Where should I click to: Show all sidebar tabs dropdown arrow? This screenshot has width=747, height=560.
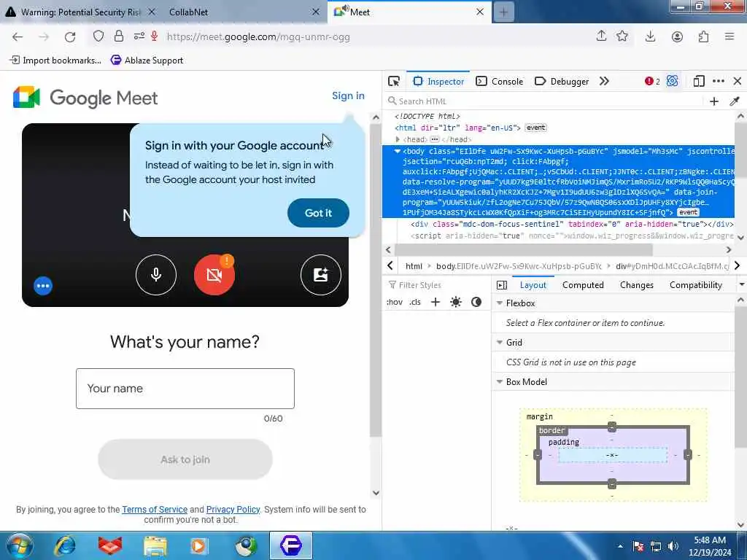tap(741, 285)
